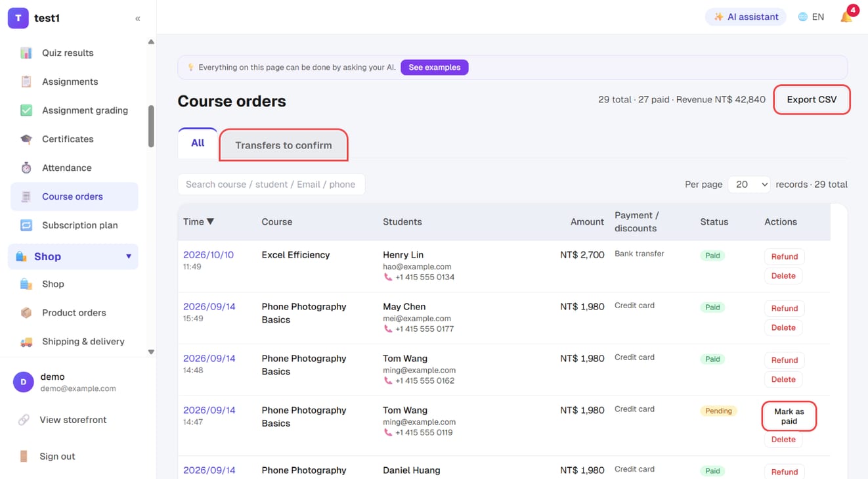Click the Quiz results chart icon
Viewport: 868px width, 479px height.
tap(26, 53)
